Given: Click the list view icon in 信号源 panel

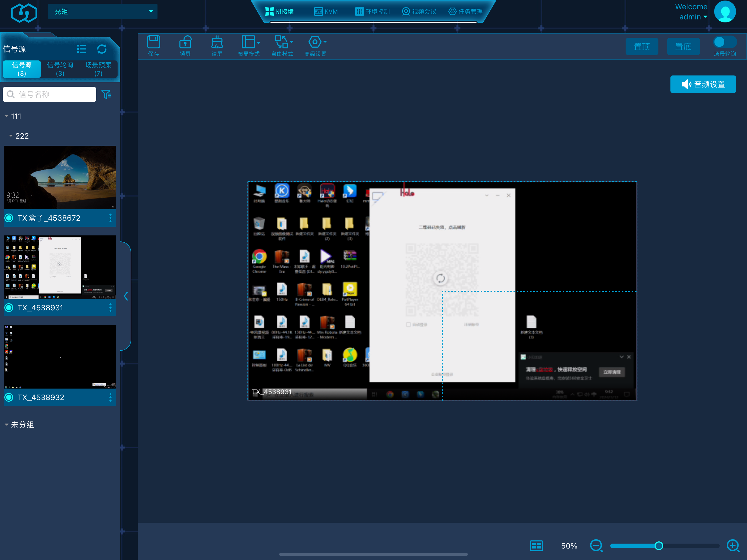Looking at the screenshot, I should [81, 49].
